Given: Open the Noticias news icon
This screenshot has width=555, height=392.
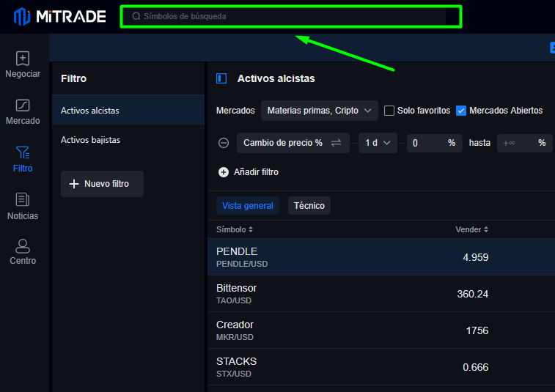Looking at the screenshot, I should (x=23, y=199).
